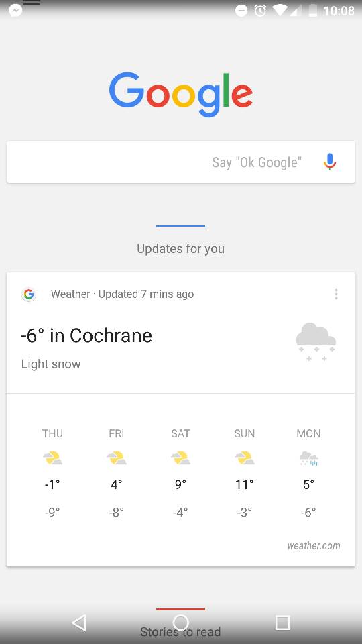Select the Thursday forecast weather icon

(x=52, y=458)
